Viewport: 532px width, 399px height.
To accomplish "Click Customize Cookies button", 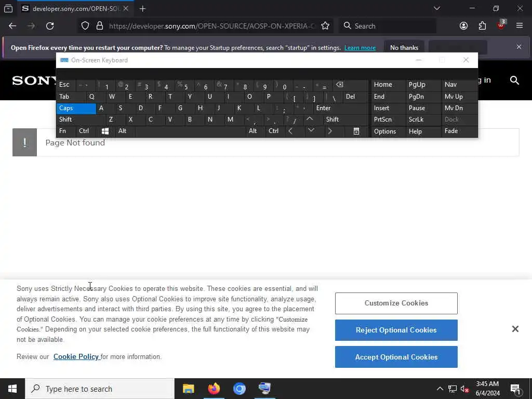I will (x=396, y=303).
